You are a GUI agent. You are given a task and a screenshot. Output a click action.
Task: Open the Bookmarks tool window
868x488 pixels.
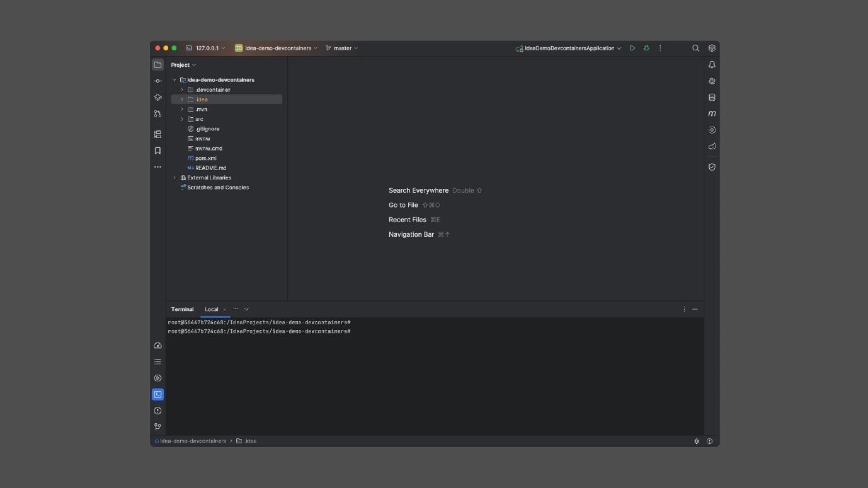coord(157,150)
